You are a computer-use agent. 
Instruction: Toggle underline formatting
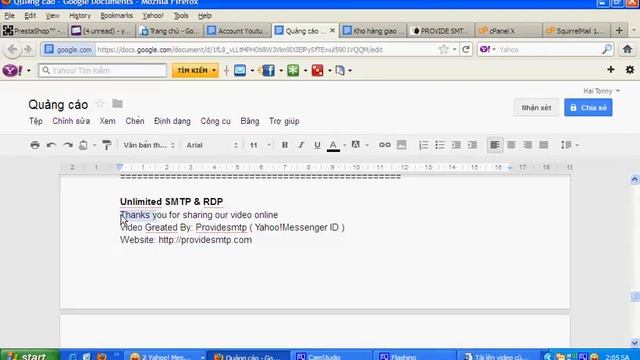point(317,145)
